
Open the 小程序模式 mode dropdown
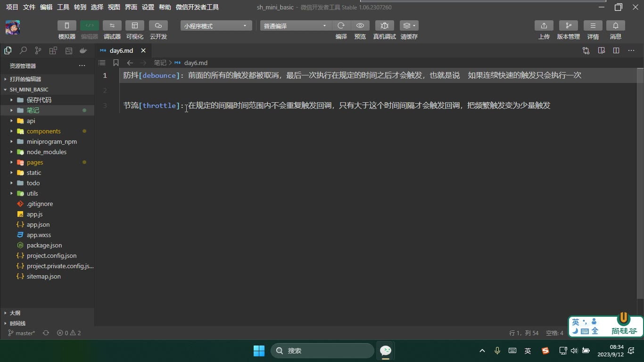(216, 26)
